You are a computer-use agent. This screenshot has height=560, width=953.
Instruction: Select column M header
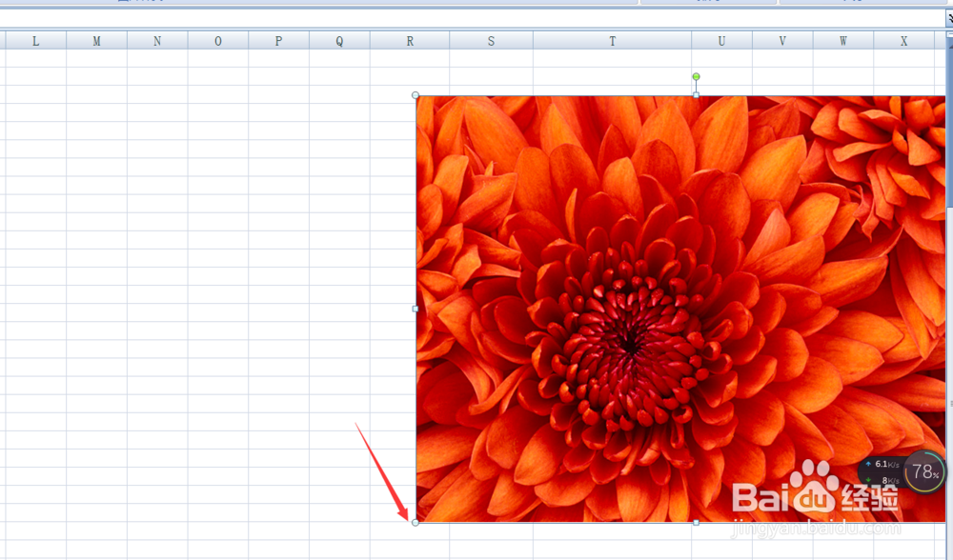click(96, 41)
